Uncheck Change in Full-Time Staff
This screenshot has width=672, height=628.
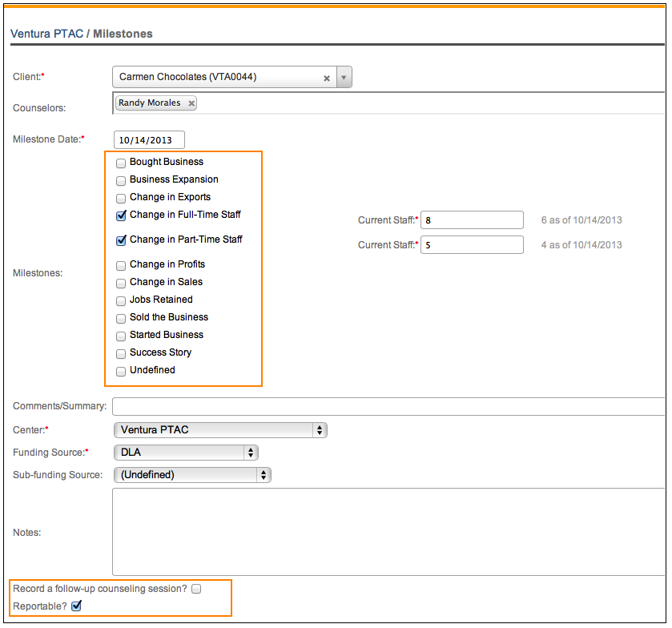pos(121,215)
